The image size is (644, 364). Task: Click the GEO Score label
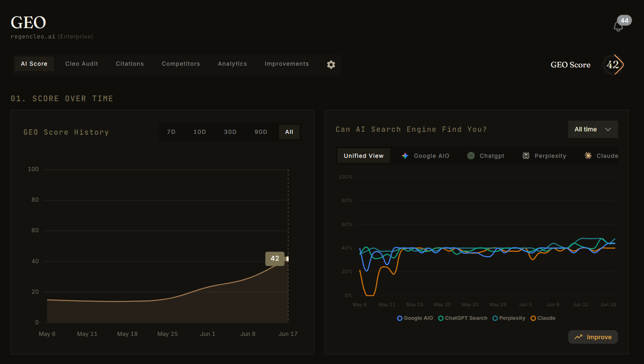coord(570,64)
